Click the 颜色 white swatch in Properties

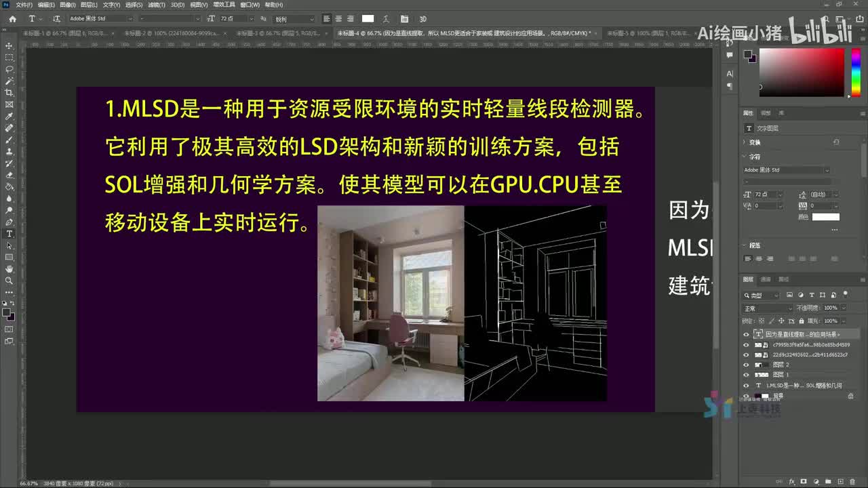(826, 217)
